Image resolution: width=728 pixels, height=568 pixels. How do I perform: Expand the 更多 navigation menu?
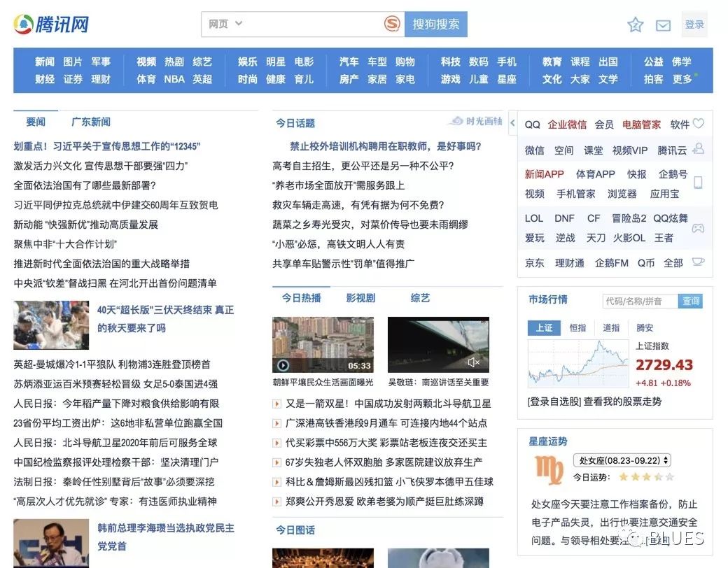682,79
